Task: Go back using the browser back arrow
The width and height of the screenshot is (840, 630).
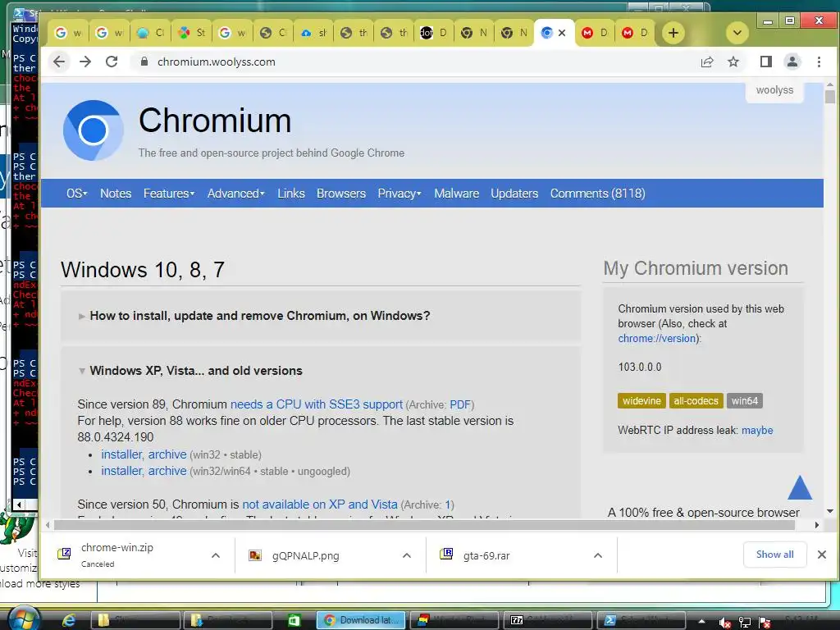Action: click(x=59, y=62)
